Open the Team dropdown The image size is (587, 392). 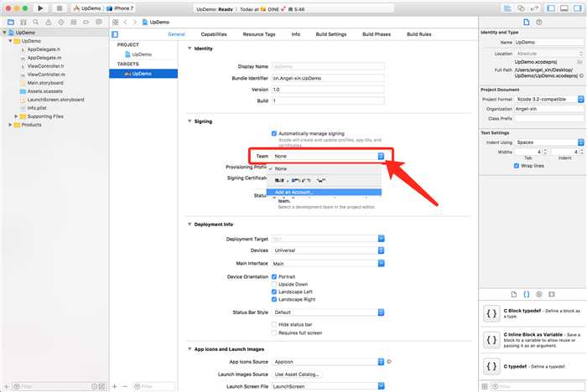329,156
